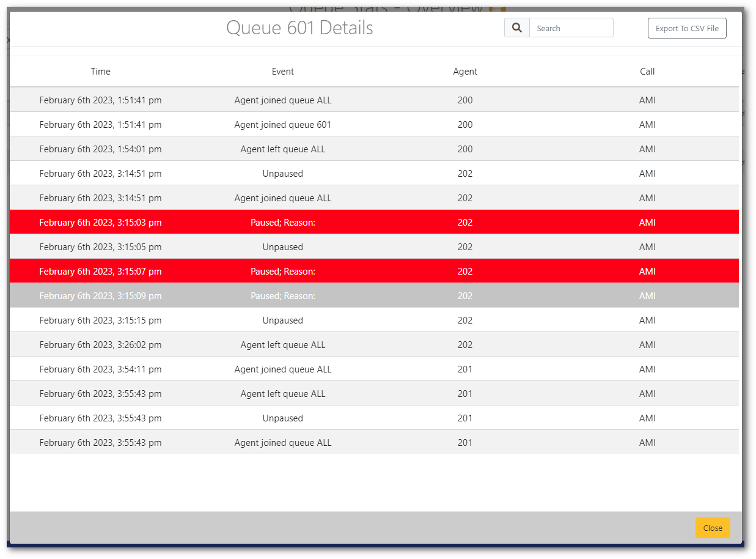The width and height of the screenshot is (756, 559).
Task: Select the red Paused row at 3:15:07 pm
Action: 282,271
